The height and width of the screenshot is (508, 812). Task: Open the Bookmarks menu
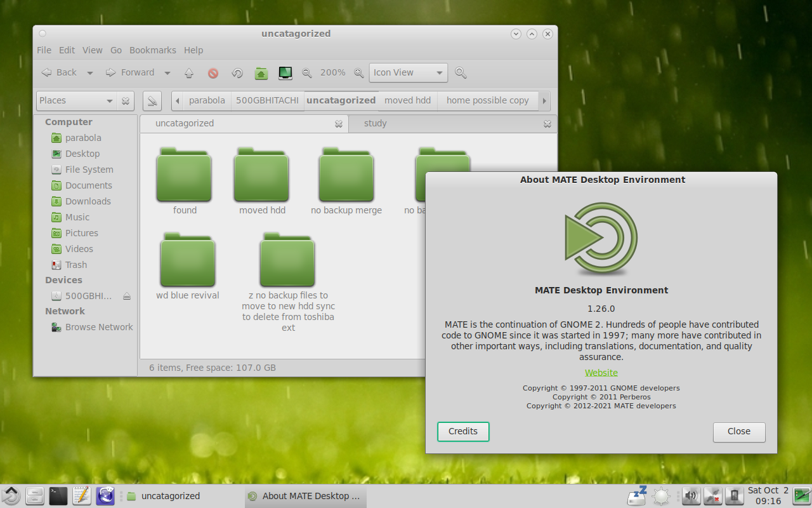[x=153, y=50]
